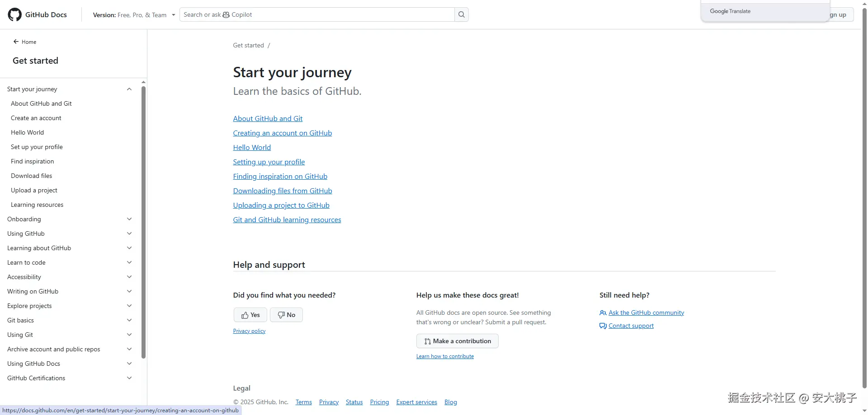
Task: Open the Creating an account on GitHub link
Action: coord(282,133)
